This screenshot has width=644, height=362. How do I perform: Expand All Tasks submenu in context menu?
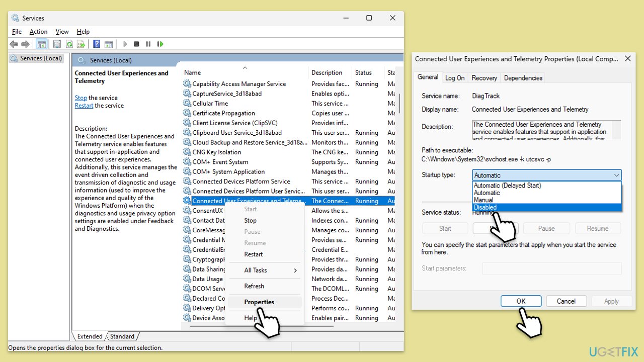pyautogui.click(x=265, y=270)
